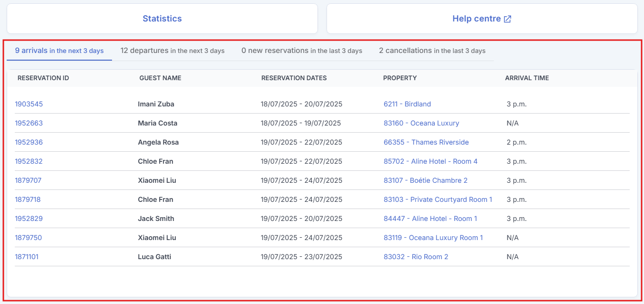
Task: Switch to the 2 cancellations tab
Action: [x=432, y=51]
